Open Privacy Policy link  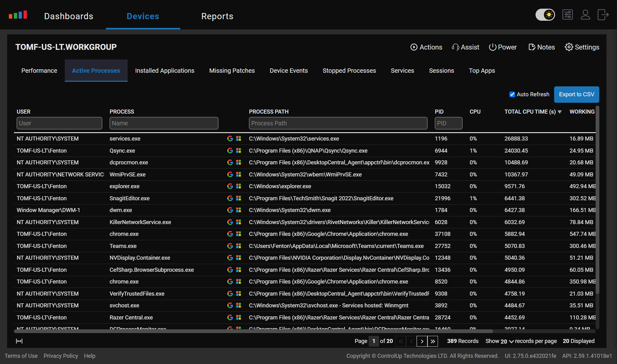(x=61, y=356)
